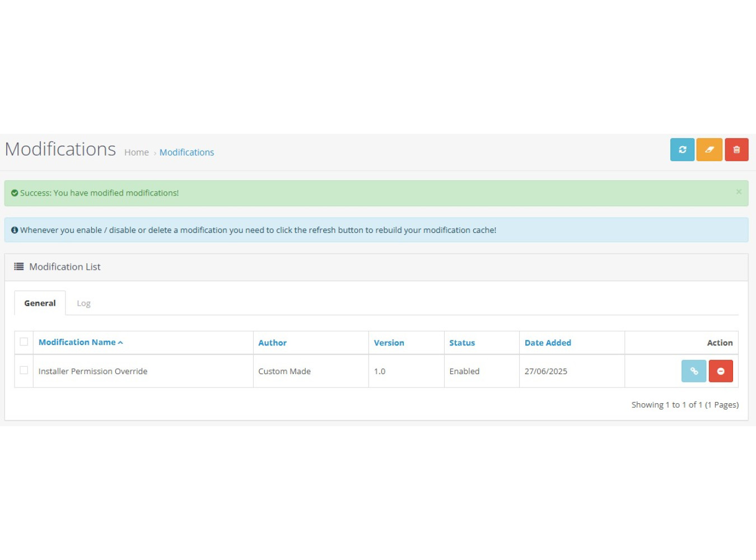The height and width of the screenshot is (560, 756).
Task: Go to Home via breadcrumb
Action: point(137,152)
